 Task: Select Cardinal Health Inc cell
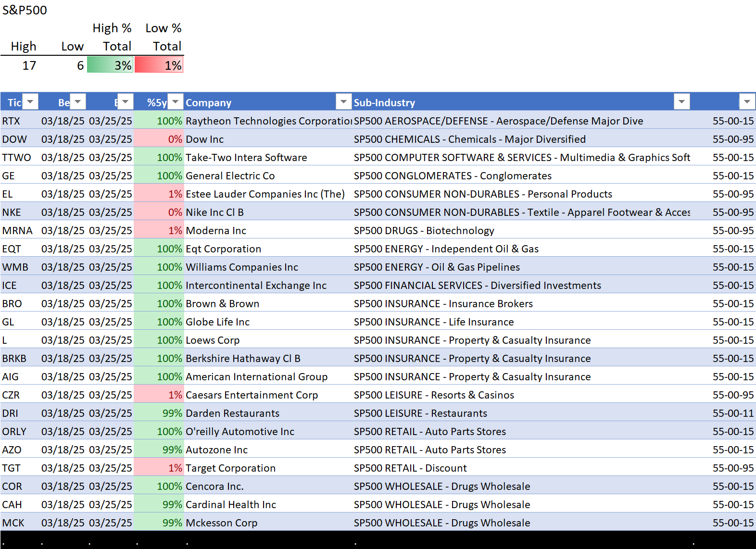coord(268,504)
